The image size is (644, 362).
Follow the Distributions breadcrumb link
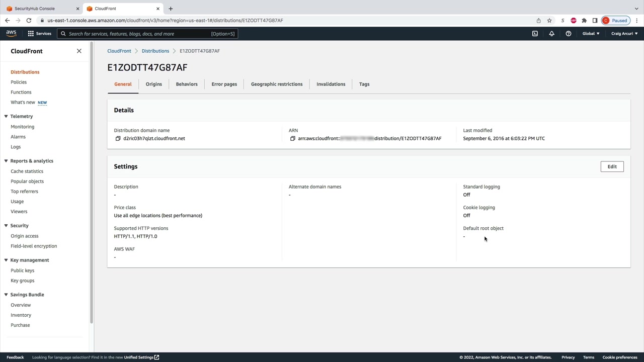(x=155, y=51)
